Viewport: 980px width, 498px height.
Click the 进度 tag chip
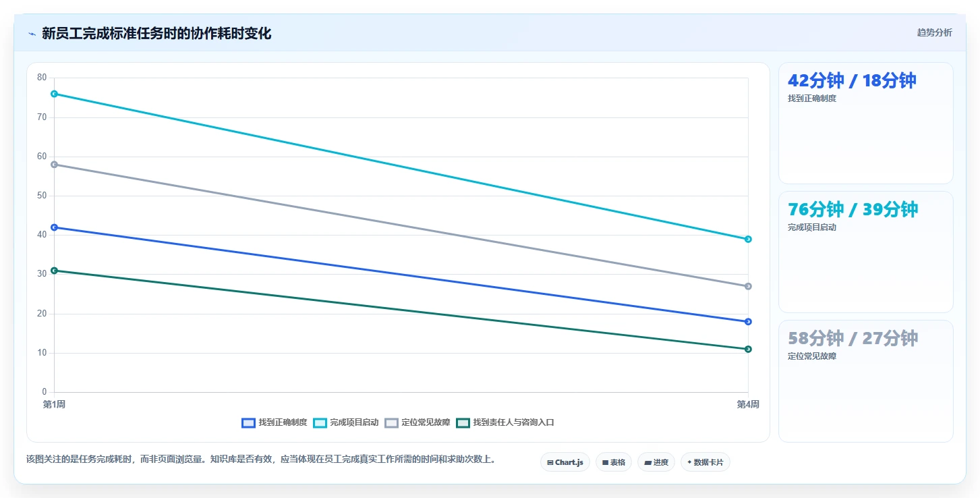[656, 462]
